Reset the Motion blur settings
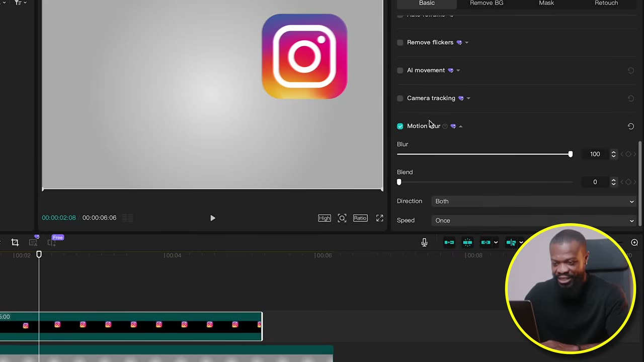 (x=630, y=126)
